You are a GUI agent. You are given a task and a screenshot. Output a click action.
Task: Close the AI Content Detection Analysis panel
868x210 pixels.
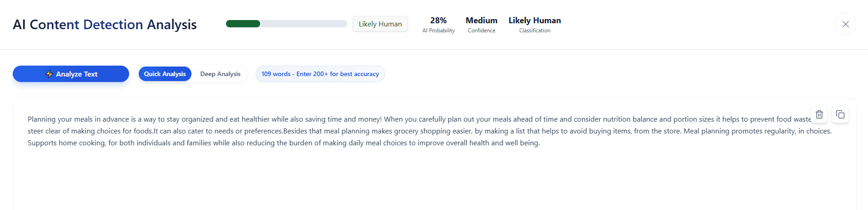tap(845, 24)
